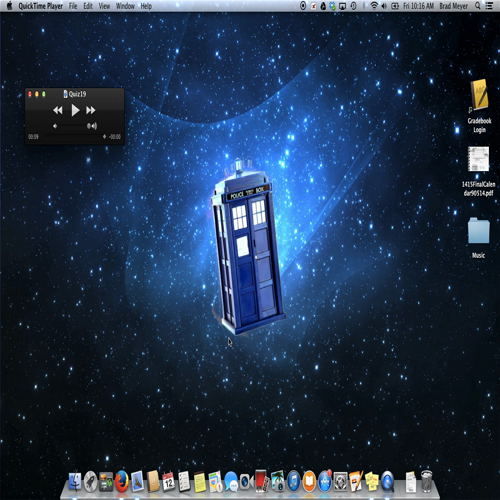Image resolution: width=500 pixels, height=500 pixels.
Task: Open Reminders checklist in the Dock
Action: pyautogui.click(x=184, y=481)
